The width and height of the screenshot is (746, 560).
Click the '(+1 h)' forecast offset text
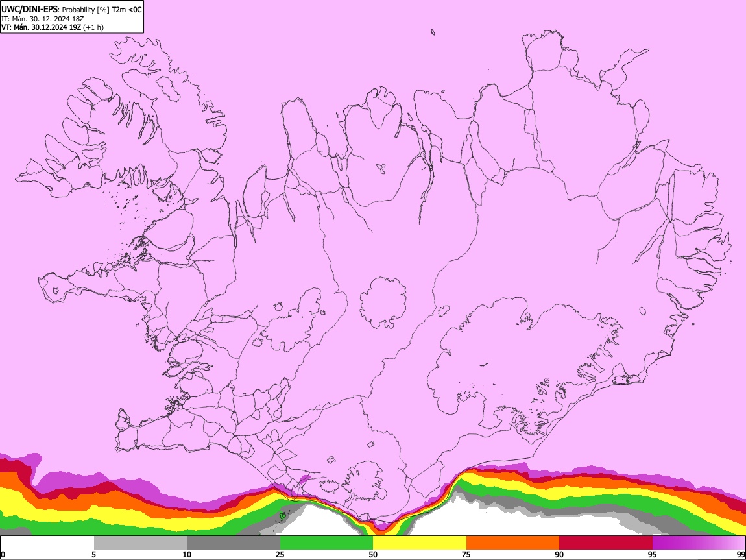click(x=93, y=27)
